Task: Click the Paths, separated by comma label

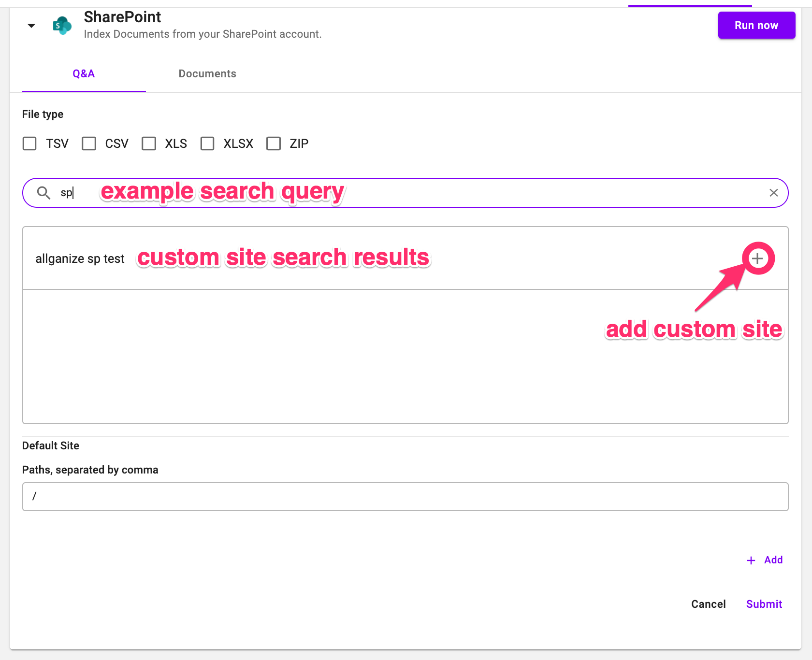Action: coord(90,470)
